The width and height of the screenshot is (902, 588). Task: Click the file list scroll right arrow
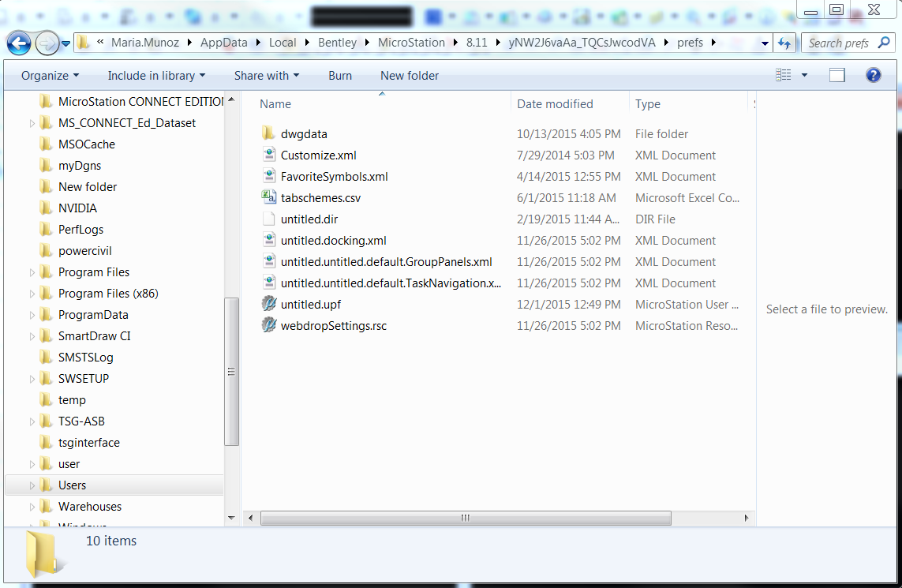pos(746,518)
